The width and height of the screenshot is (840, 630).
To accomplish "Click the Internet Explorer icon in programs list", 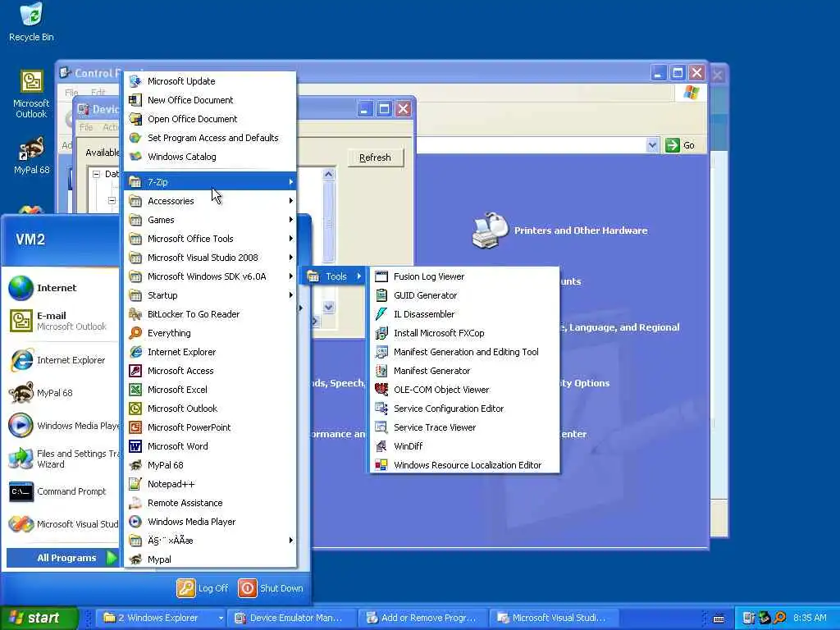I will pos(135,351).
